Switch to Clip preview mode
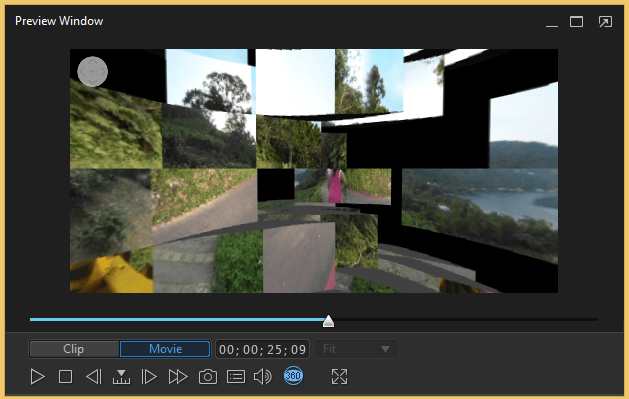Image resolution: width=629 pixels, height=399 pixels. (74, 349)
